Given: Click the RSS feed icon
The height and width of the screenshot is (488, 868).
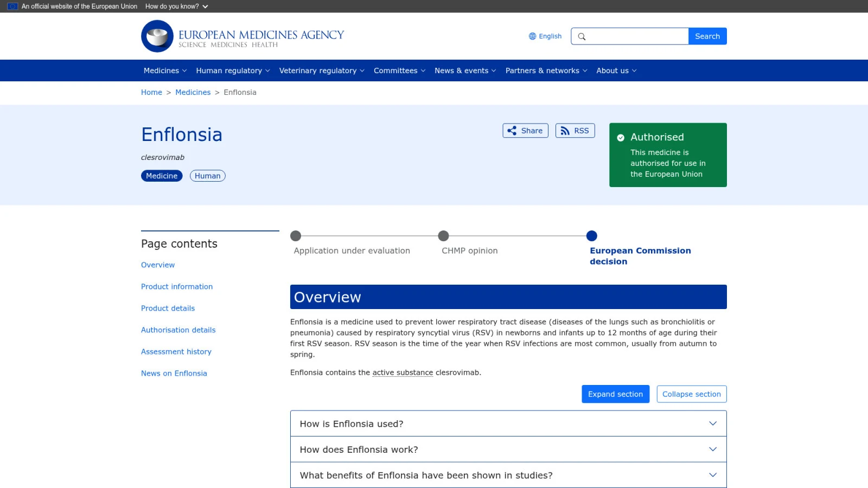Looking at the screenshot, I should coord(565,131).
